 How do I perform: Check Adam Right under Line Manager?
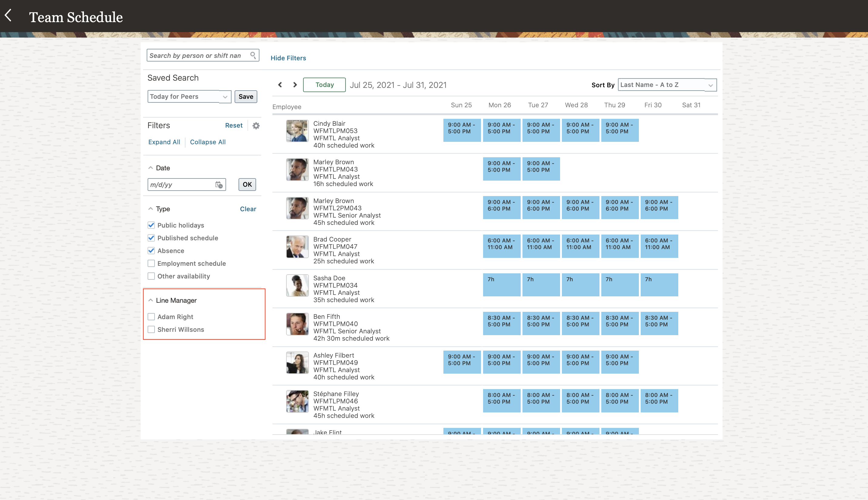coord(151,316)
